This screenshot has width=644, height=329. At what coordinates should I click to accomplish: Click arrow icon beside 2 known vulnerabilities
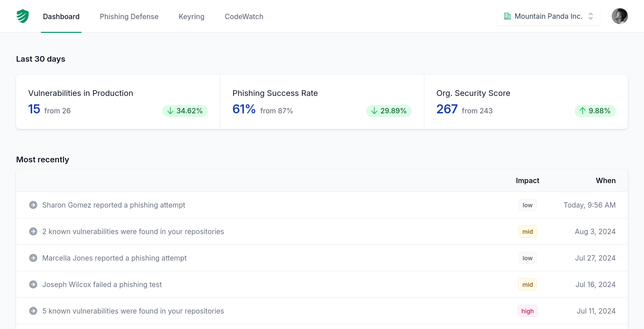pyautogui.click(x=33, y=231)
